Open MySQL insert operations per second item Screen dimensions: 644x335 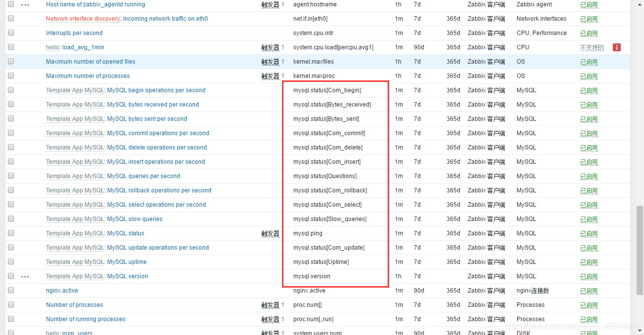tap(156, 162)
